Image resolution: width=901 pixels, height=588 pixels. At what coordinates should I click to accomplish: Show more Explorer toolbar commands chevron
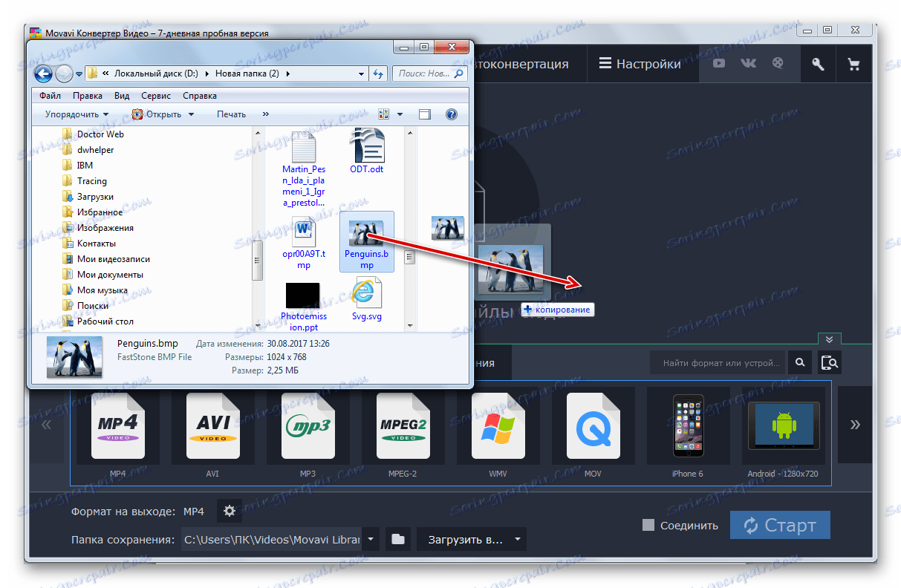(265, 114)
